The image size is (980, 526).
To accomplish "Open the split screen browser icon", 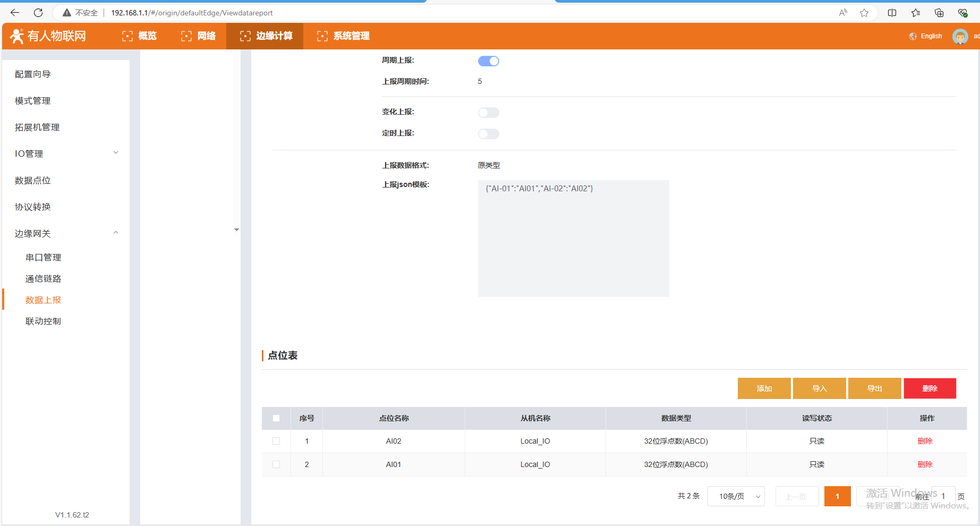I will [x=892, y=13].
